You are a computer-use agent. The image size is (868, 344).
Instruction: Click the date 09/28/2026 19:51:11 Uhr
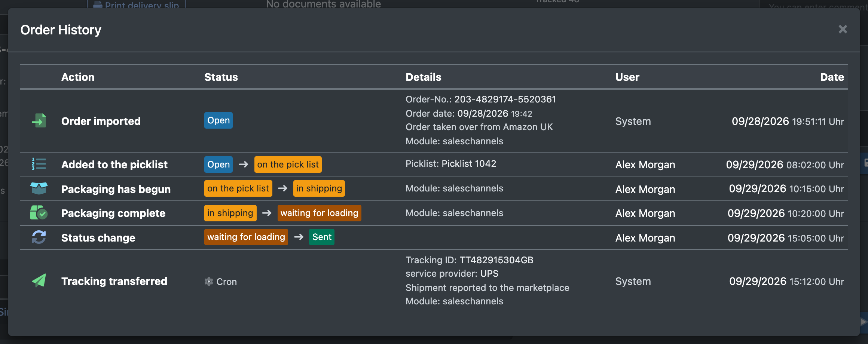tap(788, 121)
